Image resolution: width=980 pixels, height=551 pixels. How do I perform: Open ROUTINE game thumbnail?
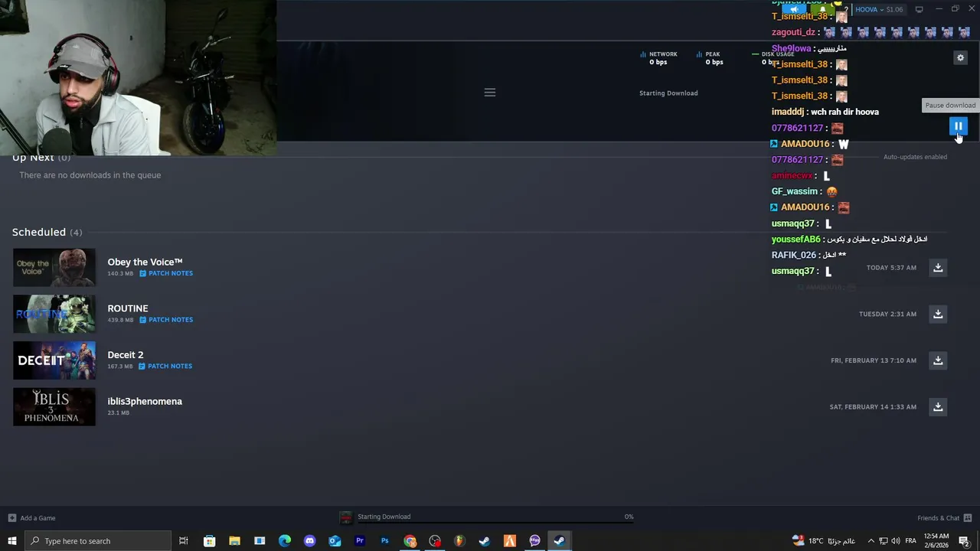pos(54,314)
